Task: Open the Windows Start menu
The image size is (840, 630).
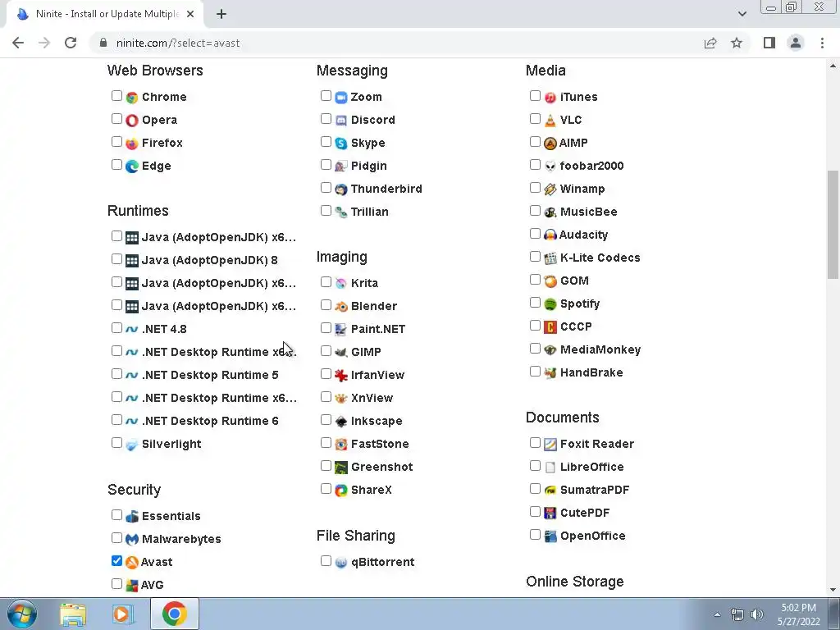Action: tap(21, 614)
